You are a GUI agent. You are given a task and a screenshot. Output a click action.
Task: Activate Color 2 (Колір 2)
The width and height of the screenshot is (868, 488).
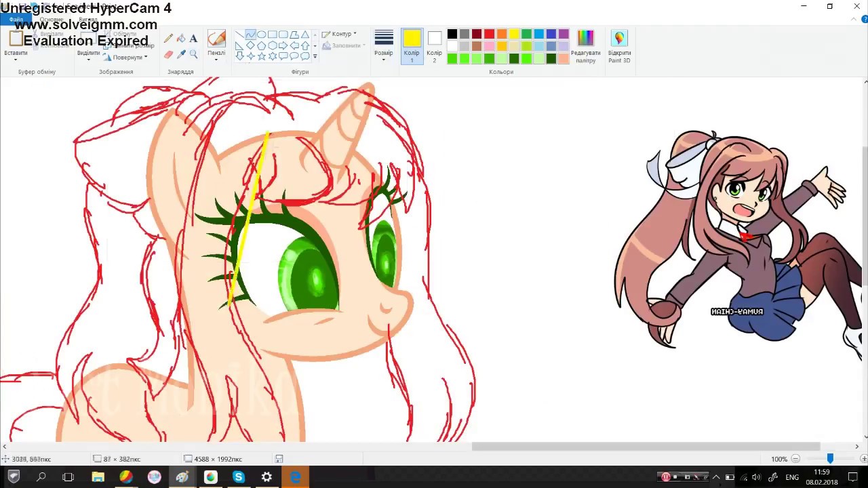tap(435, 46)
